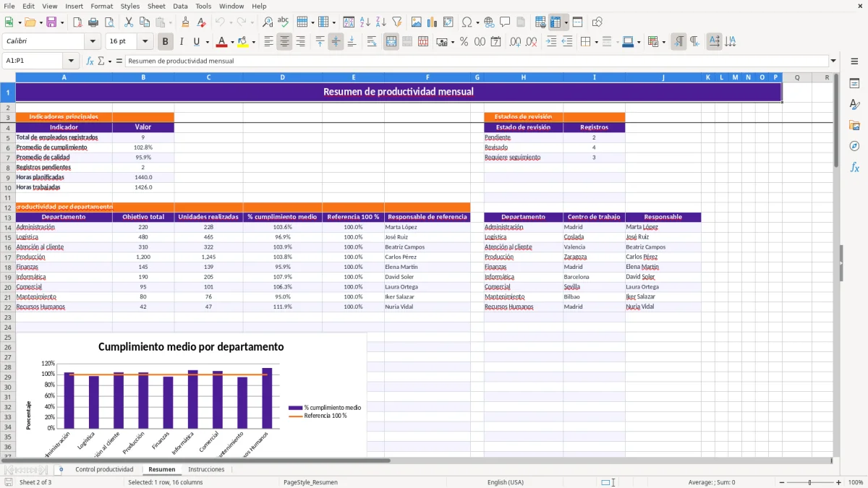The height and width of the screenshot is (488, 868).
Task: Select row header 13
Action: coord(8,217)
